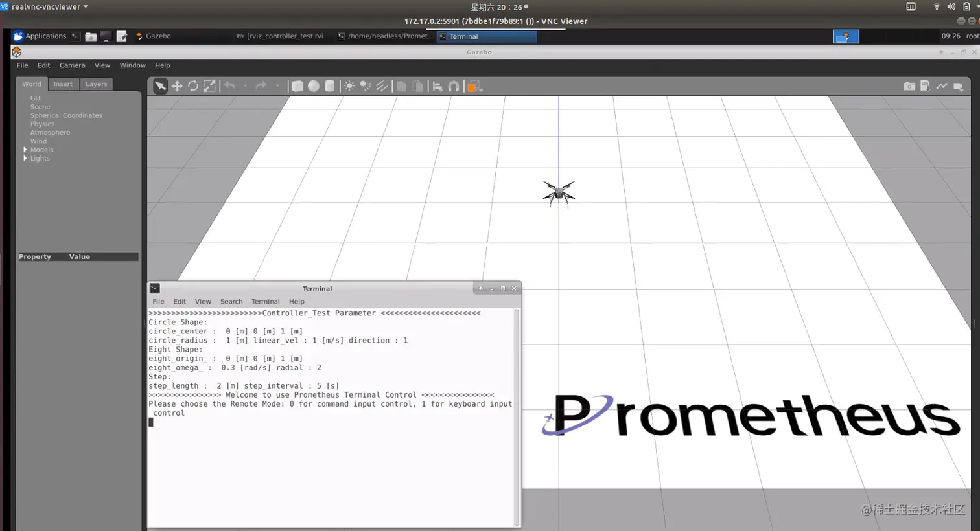
Task: Open Terminal window Edit menu
Action: point(180,302)
